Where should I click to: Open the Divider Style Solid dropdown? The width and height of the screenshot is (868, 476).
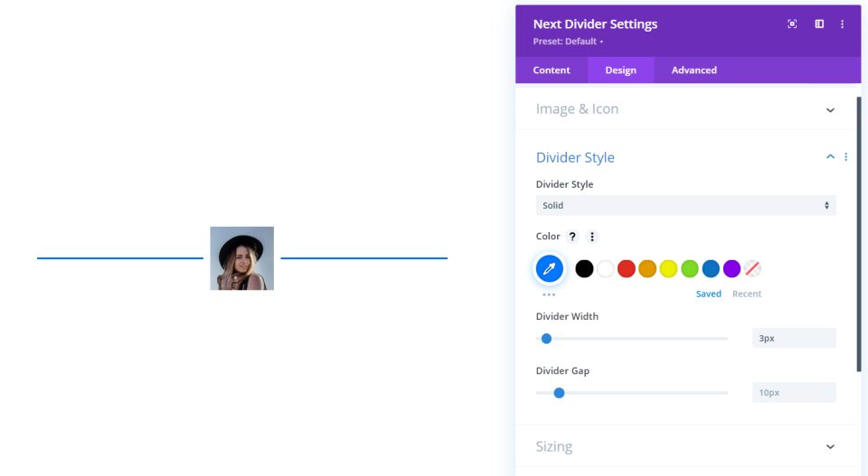click(685, 205)
